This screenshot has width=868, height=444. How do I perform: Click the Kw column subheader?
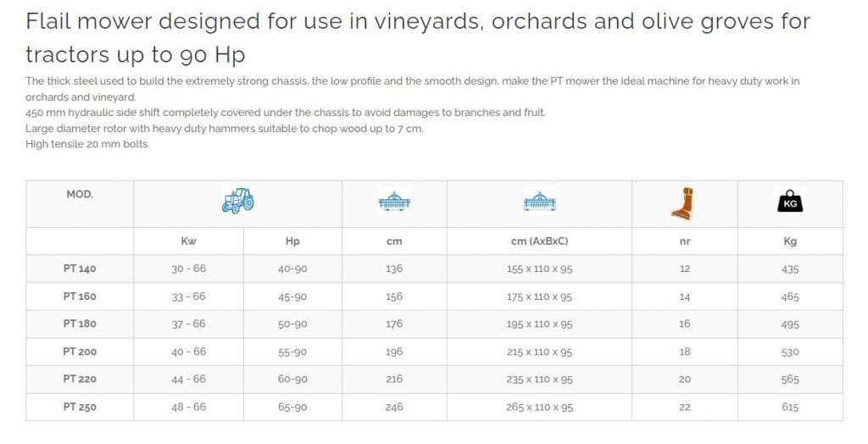click(x=188, y=241)
